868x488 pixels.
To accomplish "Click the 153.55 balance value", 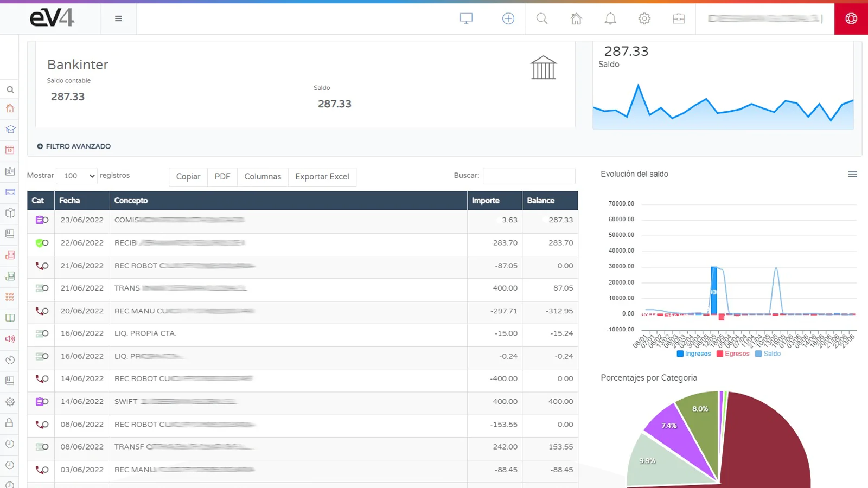I will (x=560, y=447).
